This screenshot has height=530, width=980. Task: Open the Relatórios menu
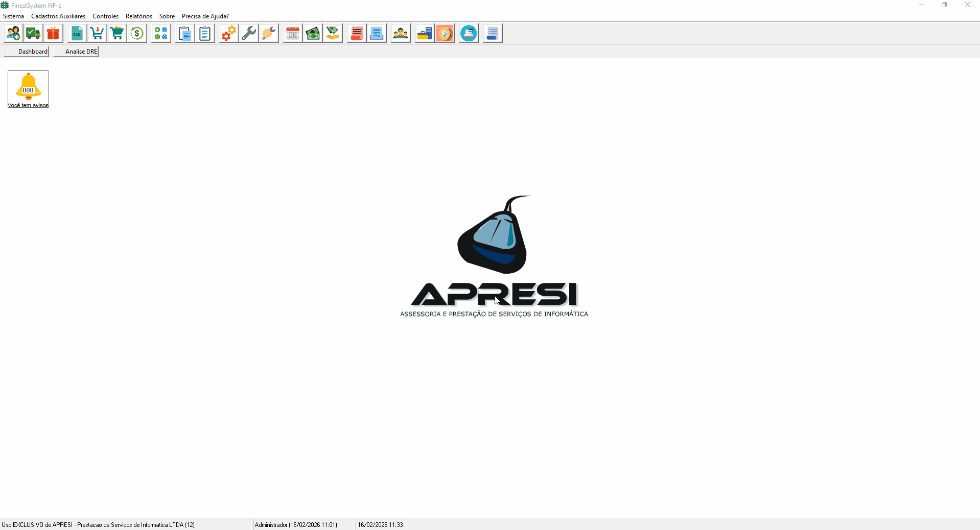[138, 16]
